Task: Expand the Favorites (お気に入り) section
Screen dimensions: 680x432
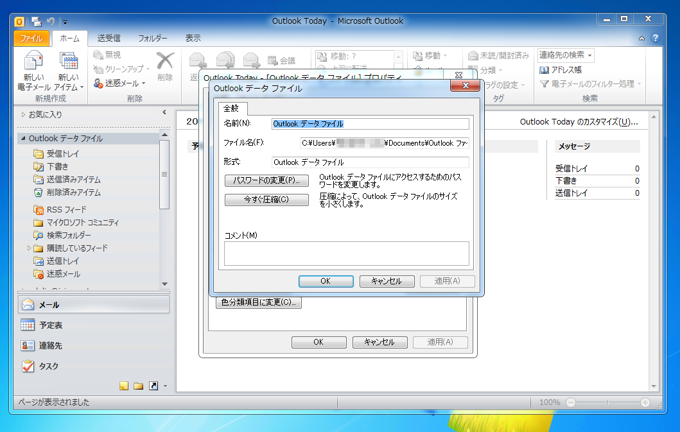Action: 23,115
